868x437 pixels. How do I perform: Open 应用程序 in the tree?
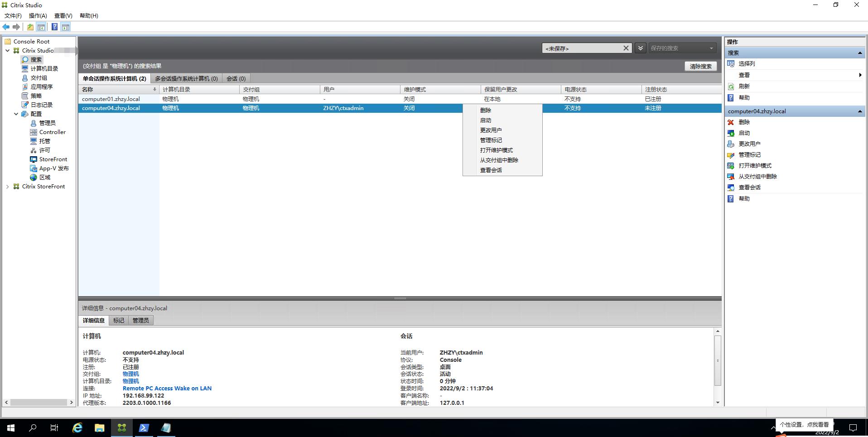point(42,86)
